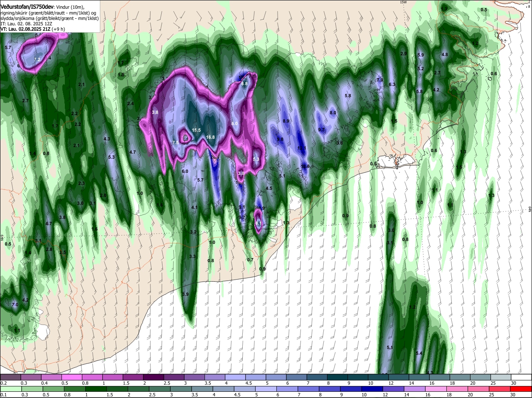Click the 7.5 value inside the pink contour

point(175,142)
